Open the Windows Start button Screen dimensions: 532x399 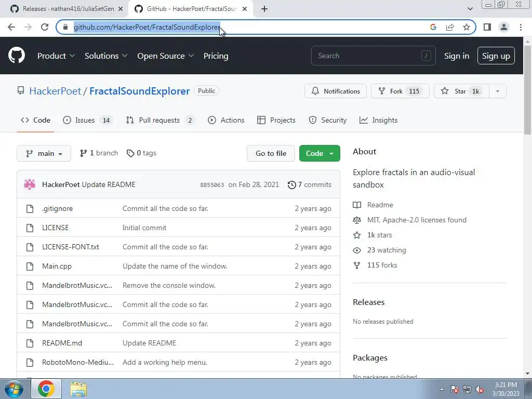click(x=14, y=389)
